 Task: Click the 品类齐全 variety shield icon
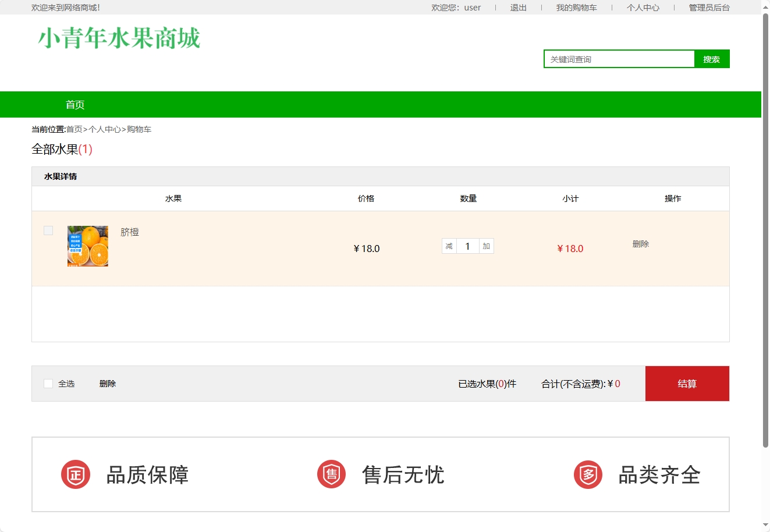pyautogui.click(x=587, y=474)
